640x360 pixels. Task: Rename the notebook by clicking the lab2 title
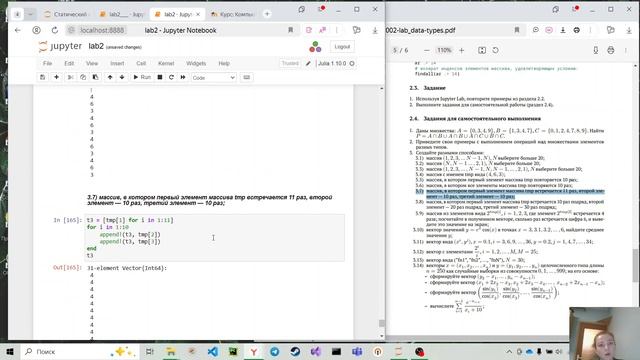[96, 47]
